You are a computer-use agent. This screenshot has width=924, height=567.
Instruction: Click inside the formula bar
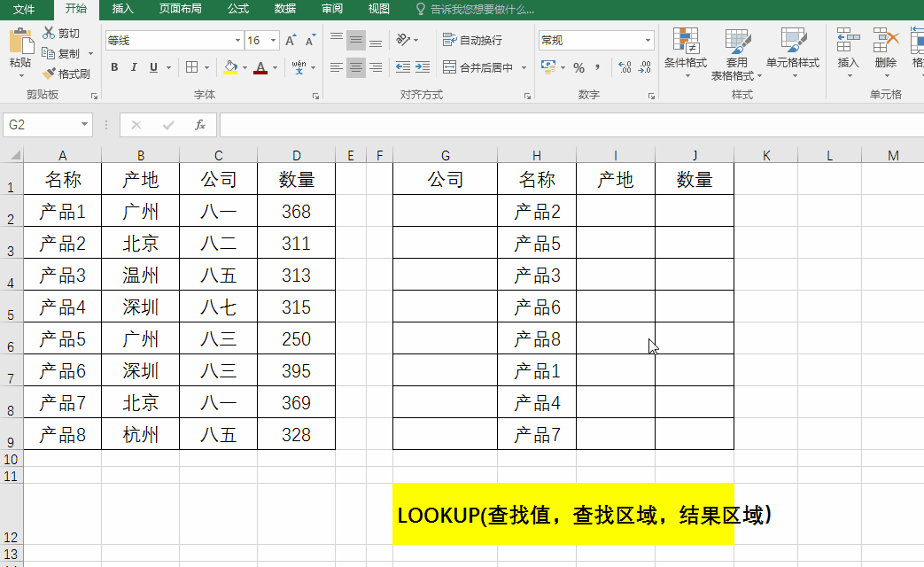pyautogui.click(x=571, y=125)
